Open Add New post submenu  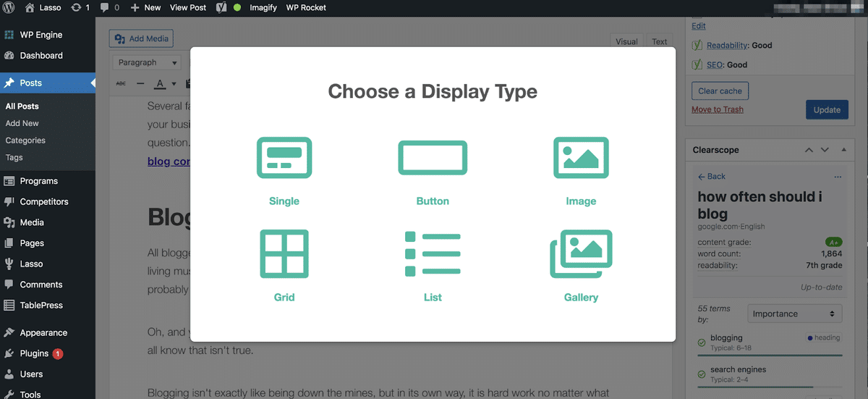coord(22,123)
